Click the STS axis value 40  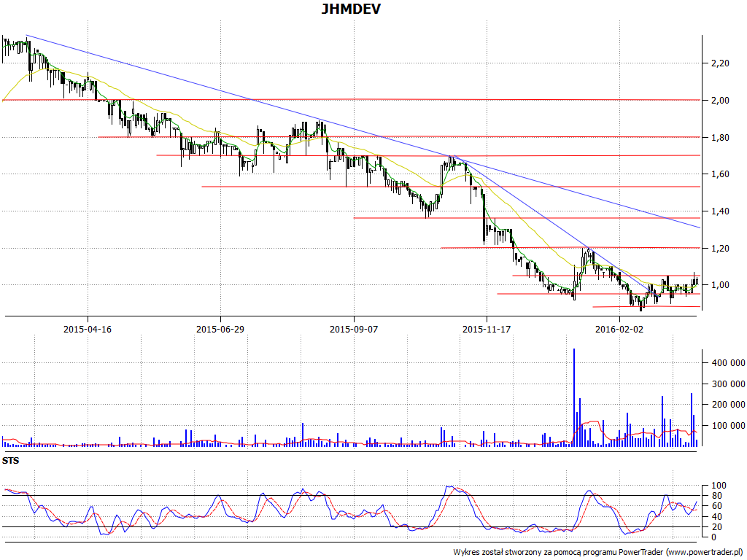[716, 517]
